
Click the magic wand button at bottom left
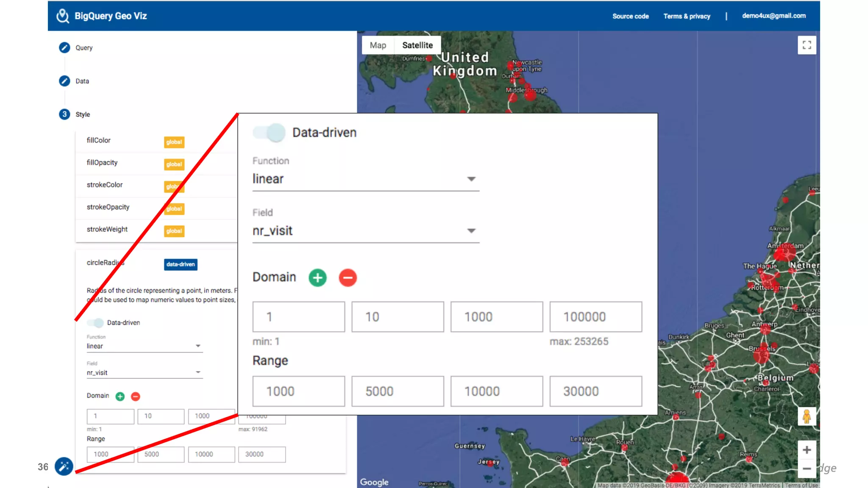coord(64,466)
